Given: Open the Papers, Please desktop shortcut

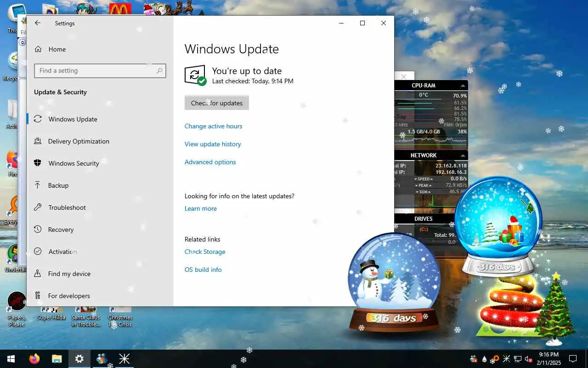Looking at the screenshot, I should [x=17, y=309].
